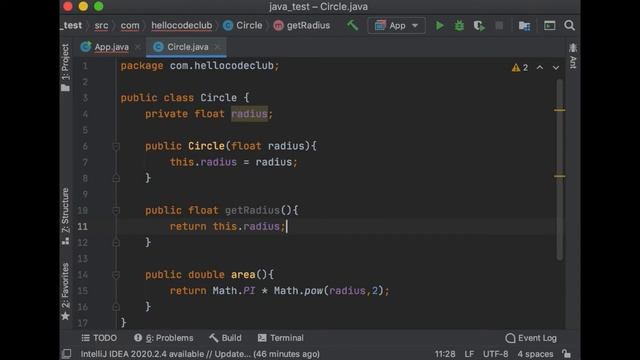The height and width of the screenshot is (360, 640).
Task: Click fold end marker on line 8
Action: [116, 178]
